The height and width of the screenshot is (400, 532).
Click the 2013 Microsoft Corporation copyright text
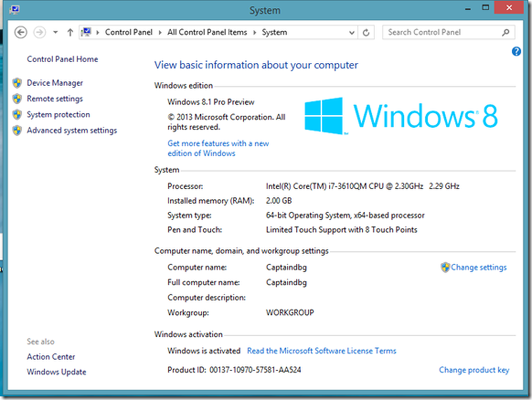pyautogui.click(x=226, y=122)
